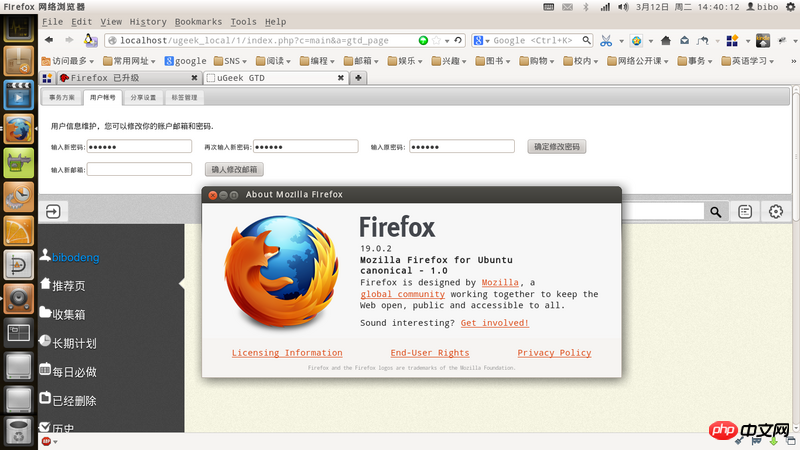Viewport: 800px width, 450px height.
Task: Click the Adblock Plus icon in status bar
Action: coord(46,441)
